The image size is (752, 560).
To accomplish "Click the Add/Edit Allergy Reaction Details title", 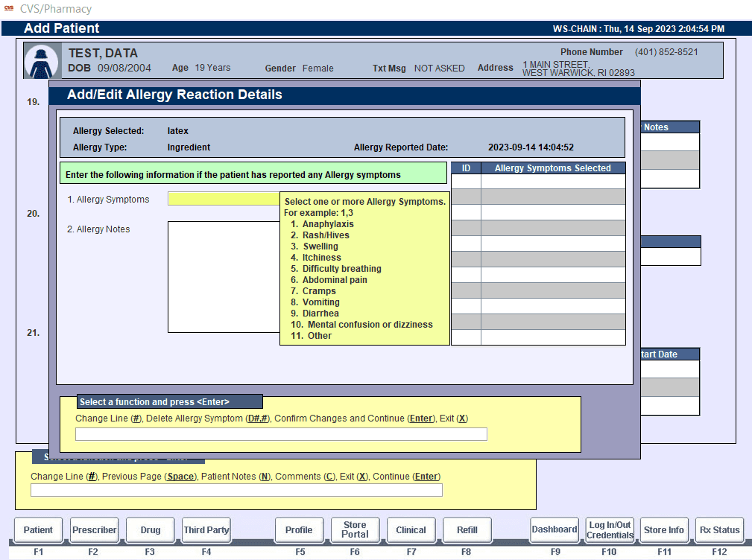I will [174, 95].
